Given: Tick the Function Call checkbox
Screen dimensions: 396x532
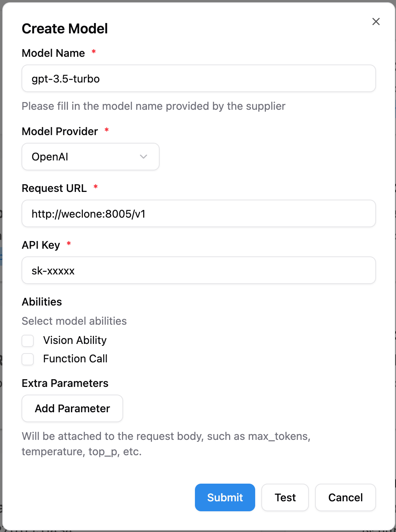Looking at the screenshot, I should pos(28,359).
